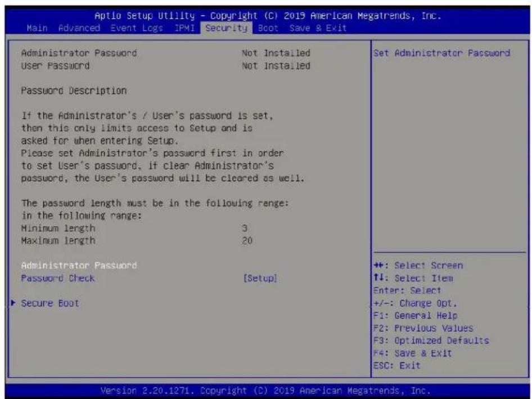Open the Secure Boot submenu
Screen dimensions: 532x399
(x=50, y=303)
